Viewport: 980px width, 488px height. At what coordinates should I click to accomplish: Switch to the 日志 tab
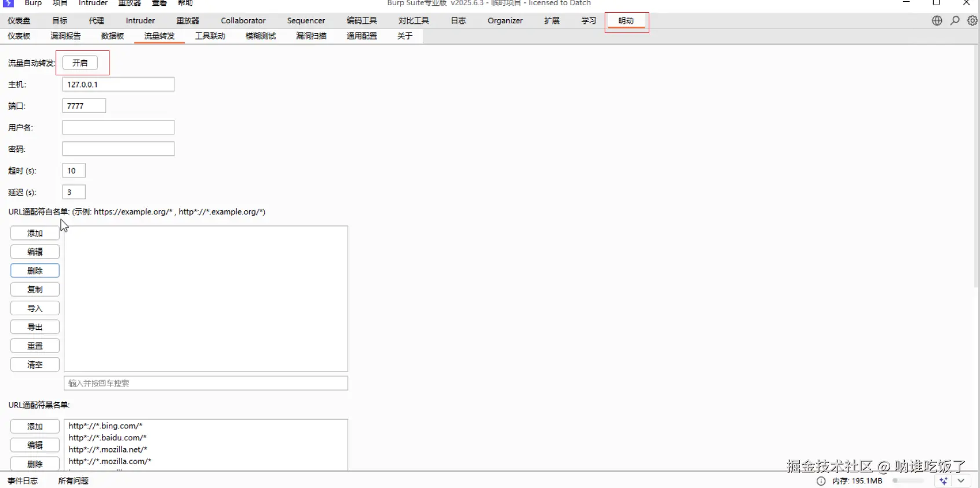(x=459, y=21)
